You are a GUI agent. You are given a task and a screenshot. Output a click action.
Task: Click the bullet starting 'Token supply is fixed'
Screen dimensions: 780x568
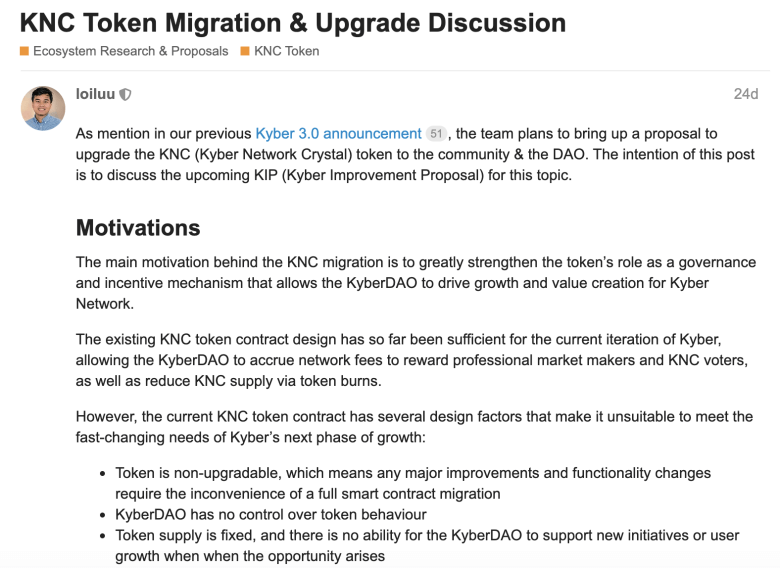tap(427, 545)
